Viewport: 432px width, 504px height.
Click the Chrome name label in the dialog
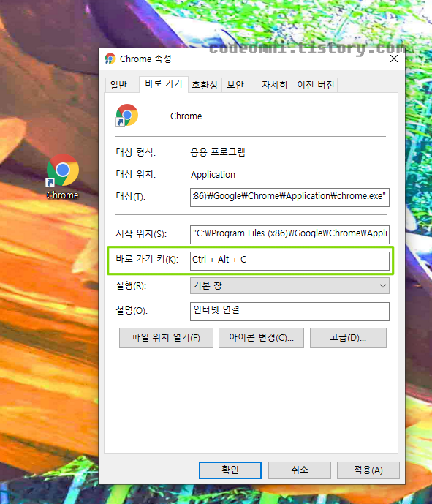(x=186, y=116)
